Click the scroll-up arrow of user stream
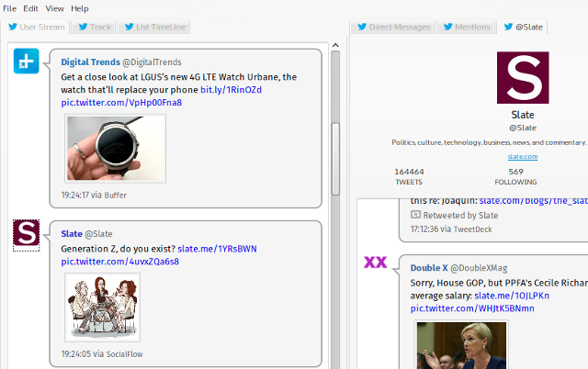 click(x=335, y=45)
